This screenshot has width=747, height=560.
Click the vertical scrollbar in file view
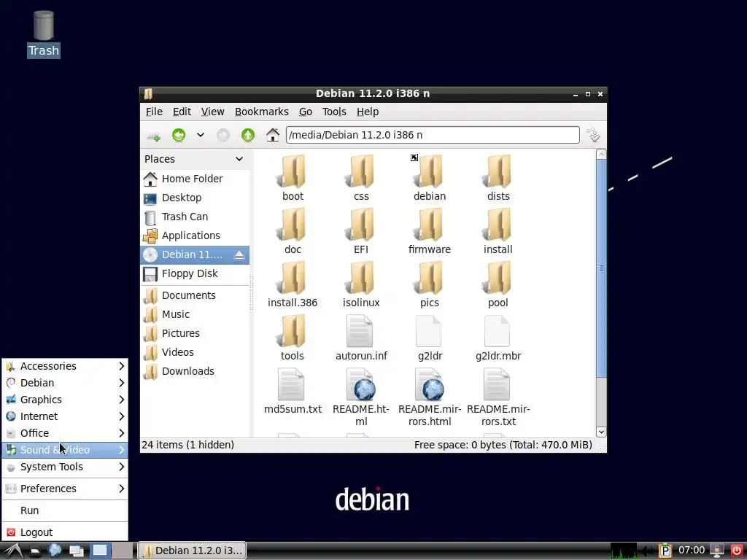[x=601, y=268]
